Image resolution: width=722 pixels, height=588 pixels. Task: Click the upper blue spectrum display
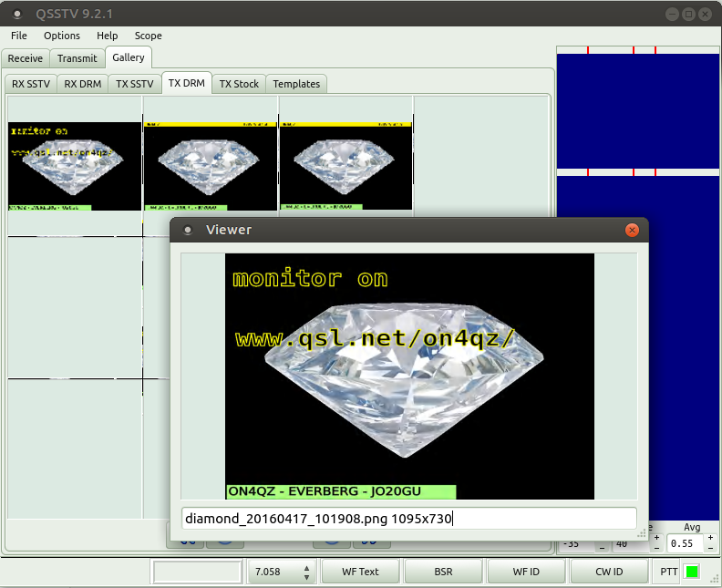(638, 111)
